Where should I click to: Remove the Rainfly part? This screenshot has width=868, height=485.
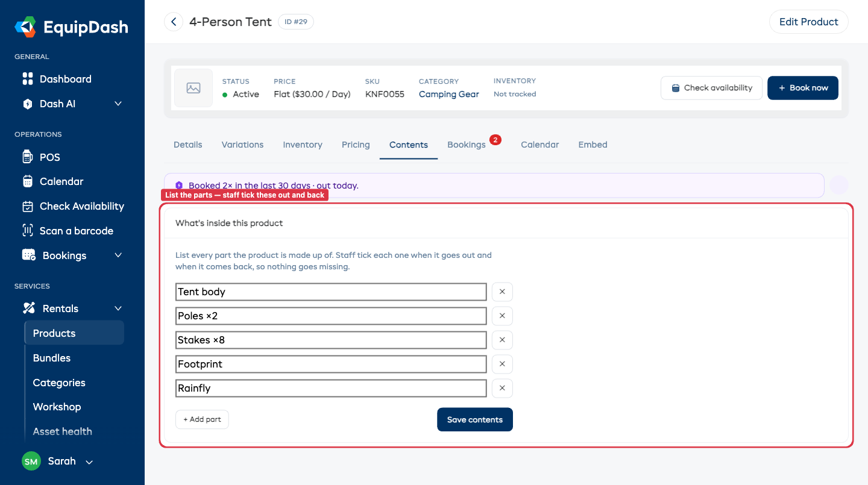502,388
